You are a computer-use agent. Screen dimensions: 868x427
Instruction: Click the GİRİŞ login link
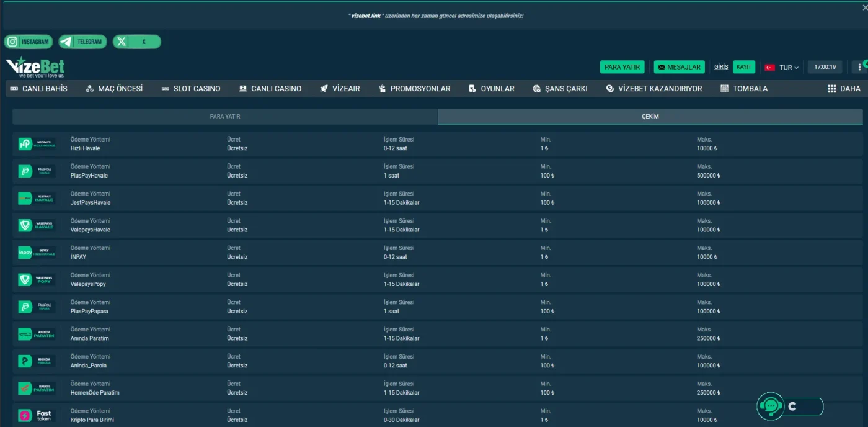(721, 67)
